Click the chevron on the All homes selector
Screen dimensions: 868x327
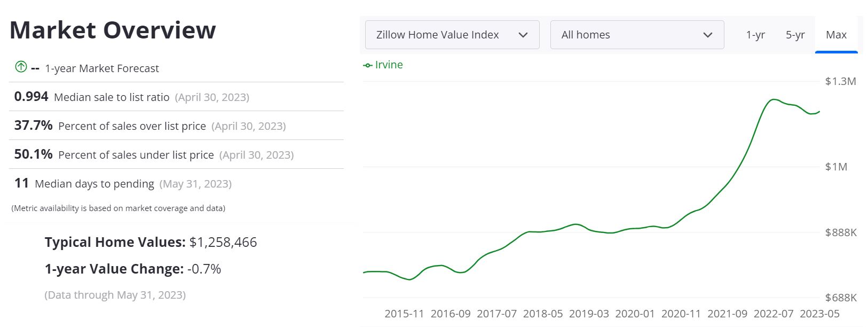pyautogui.click(x=708, y=34)
